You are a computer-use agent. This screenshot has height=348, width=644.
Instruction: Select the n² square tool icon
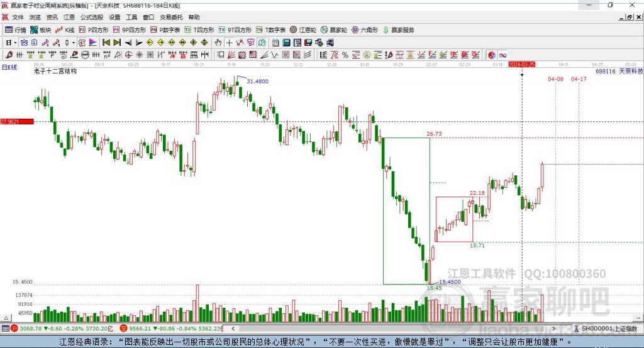[107, 55]
